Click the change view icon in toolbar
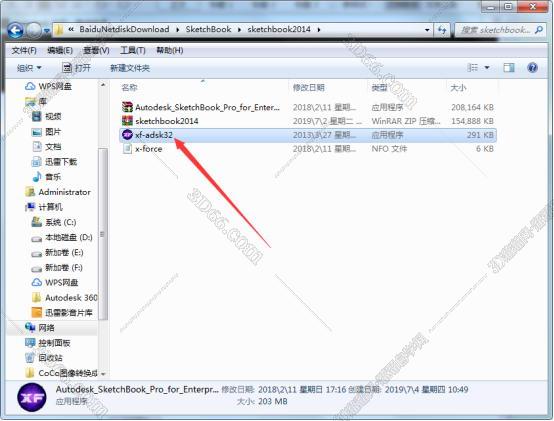This screenshot has height=421, width=554. [472, 67]
